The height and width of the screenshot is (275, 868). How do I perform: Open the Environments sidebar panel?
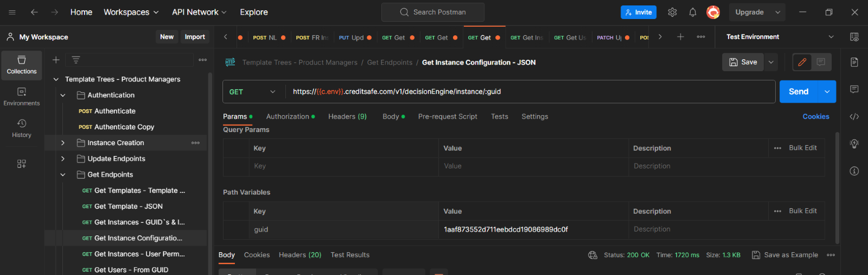pyautogui.click(x=22, y=97)
